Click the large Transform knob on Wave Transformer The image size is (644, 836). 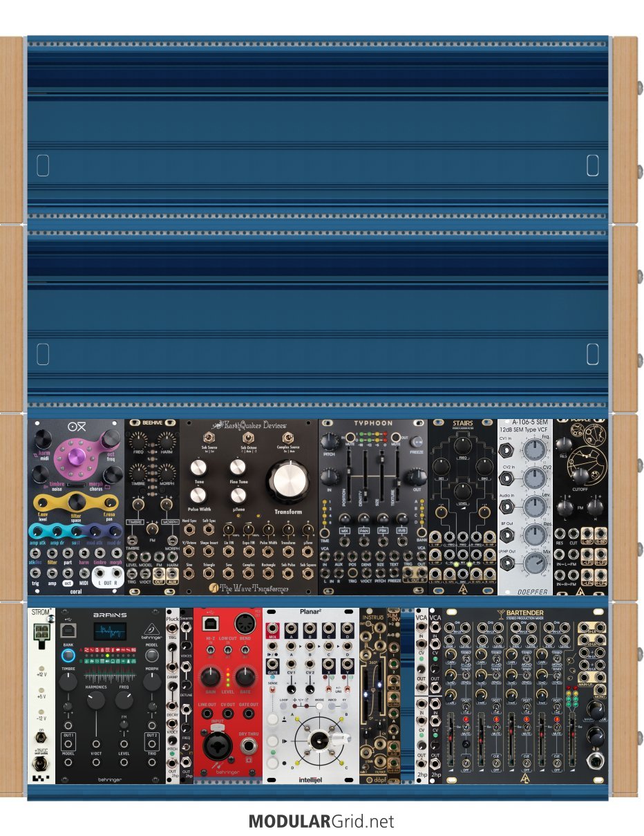click(x=288, y=482)
